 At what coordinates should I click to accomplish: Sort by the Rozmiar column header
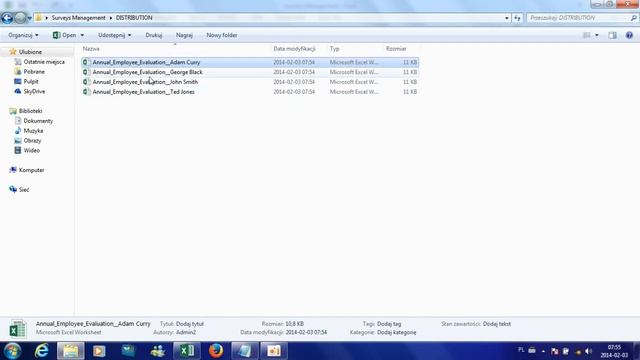[396, 49]
